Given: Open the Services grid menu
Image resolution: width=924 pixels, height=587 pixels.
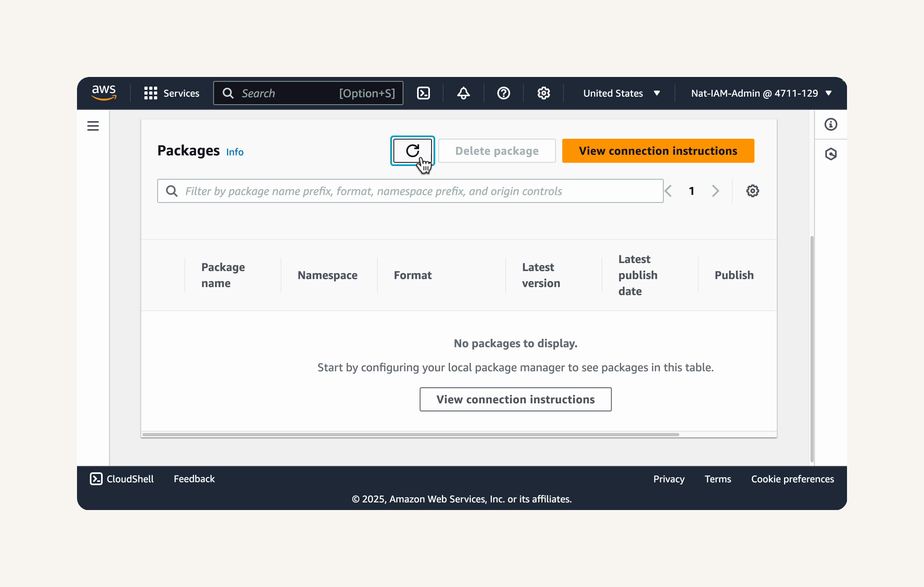Looking at the screenshot, I should pyautogui.click(x=172, y=93).
